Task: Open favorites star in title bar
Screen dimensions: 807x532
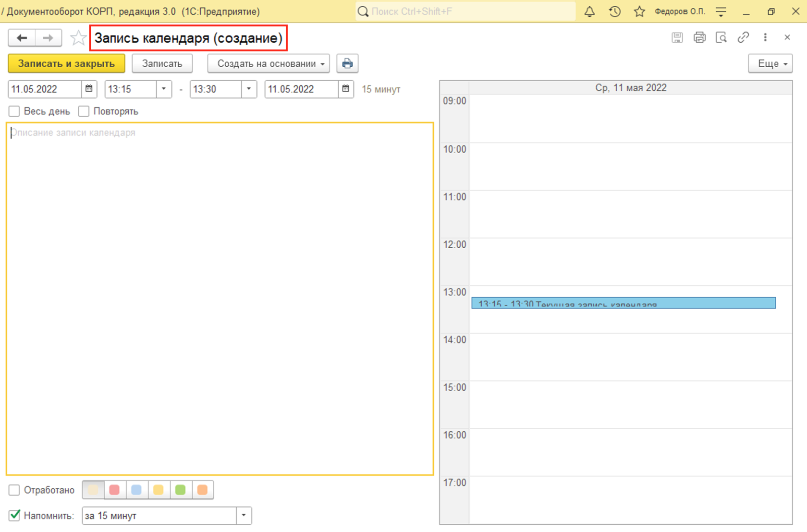Action: coord(639,12)
